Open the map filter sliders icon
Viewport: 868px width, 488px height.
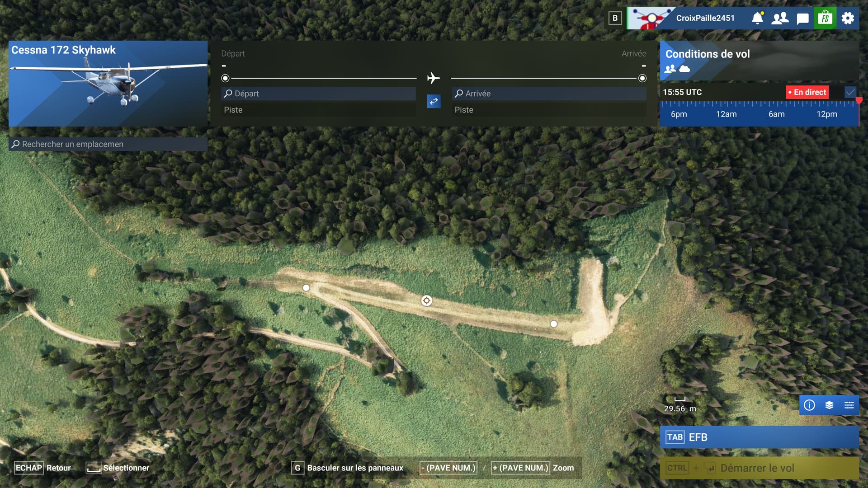pyautogui.click(x=849, y=405)
